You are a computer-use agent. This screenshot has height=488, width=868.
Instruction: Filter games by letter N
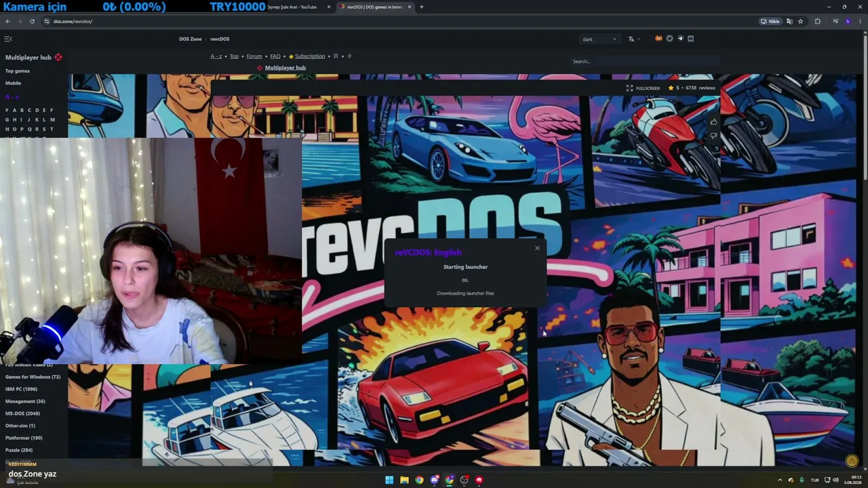tap(7, 129)
